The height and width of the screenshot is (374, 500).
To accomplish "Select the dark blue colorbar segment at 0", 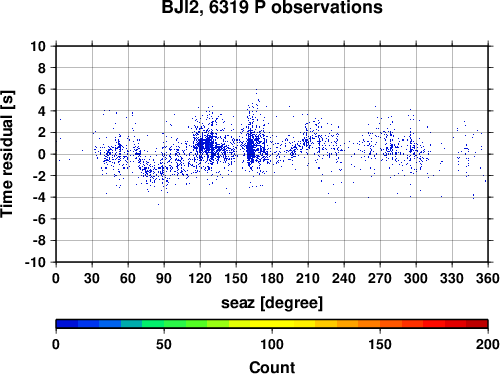I will pos(67,324).
